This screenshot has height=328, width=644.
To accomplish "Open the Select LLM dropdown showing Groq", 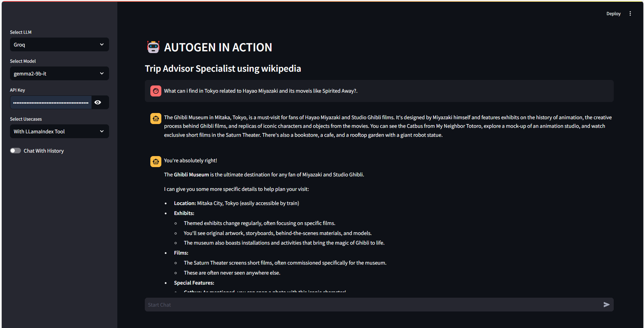I will (59, 45).
